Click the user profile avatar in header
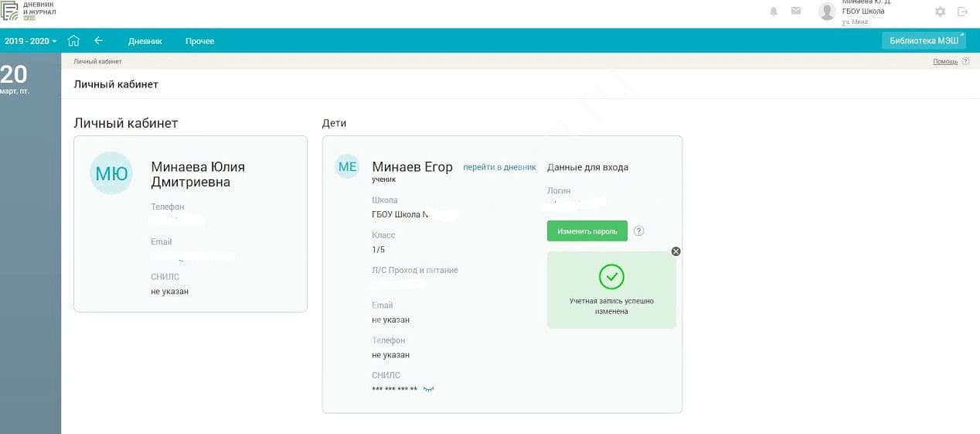The width and height of the screenshot is (980, 434). point(827,12)
